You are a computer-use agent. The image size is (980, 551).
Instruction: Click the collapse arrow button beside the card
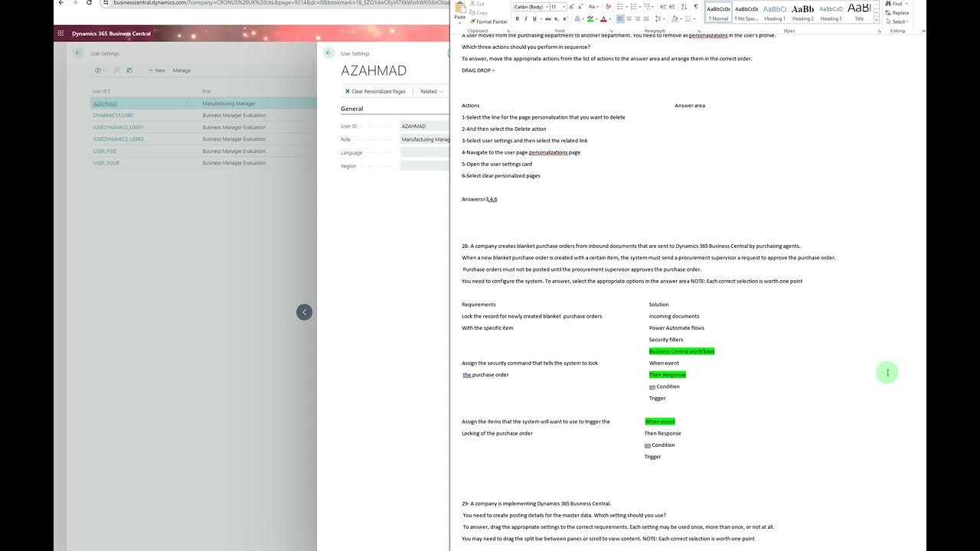click(x=304, y=311)
